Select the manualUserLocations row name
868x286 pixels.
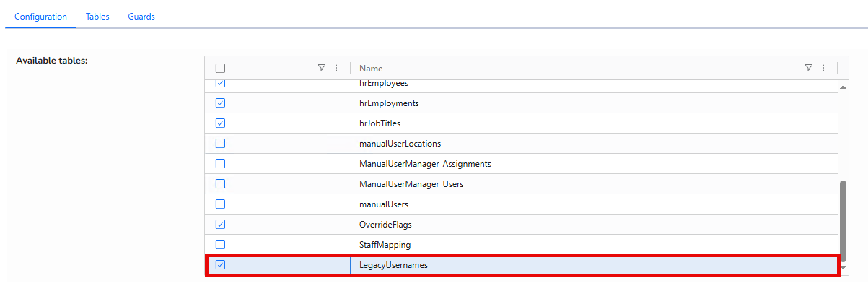click(x=400, y=144)
